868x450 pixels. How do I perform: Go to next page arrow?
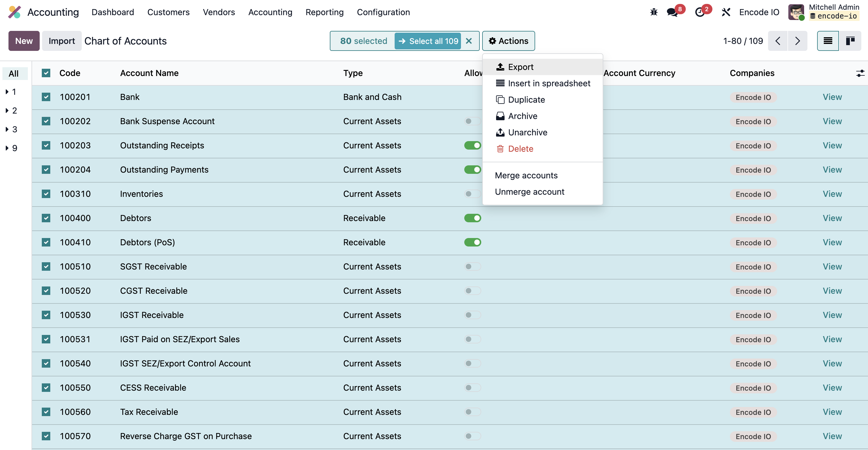click(x=797, y=41)
